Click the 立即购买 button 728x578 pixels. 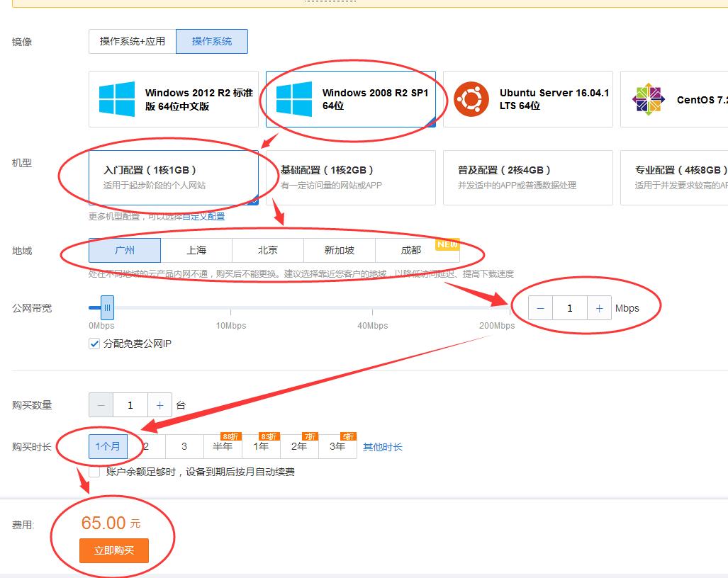click(114, 550)
